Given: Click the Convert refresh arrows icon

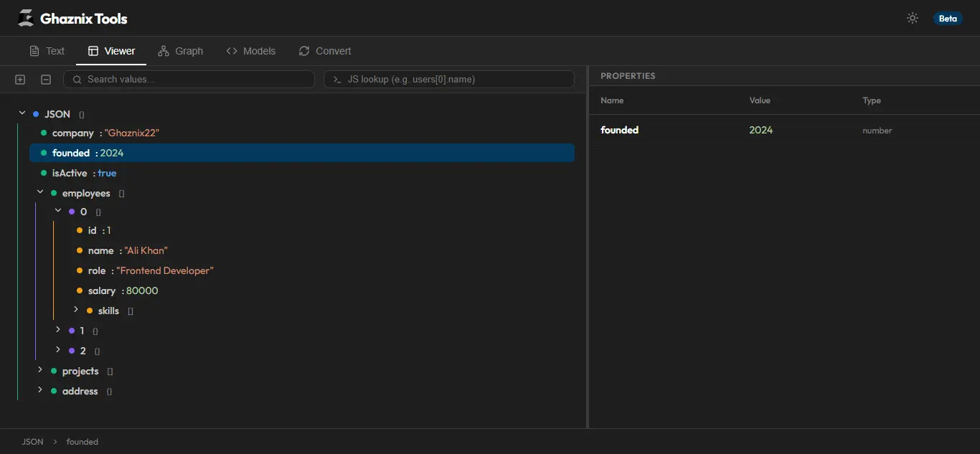Looking at the screenshot, I should point(303,51).
